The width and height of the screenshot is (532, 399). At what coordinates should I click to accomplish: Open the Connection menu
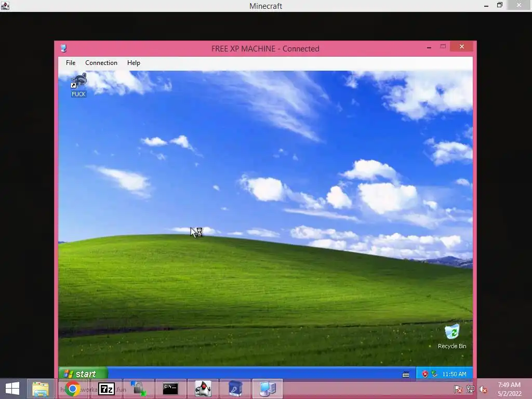(x=101, y=63)
